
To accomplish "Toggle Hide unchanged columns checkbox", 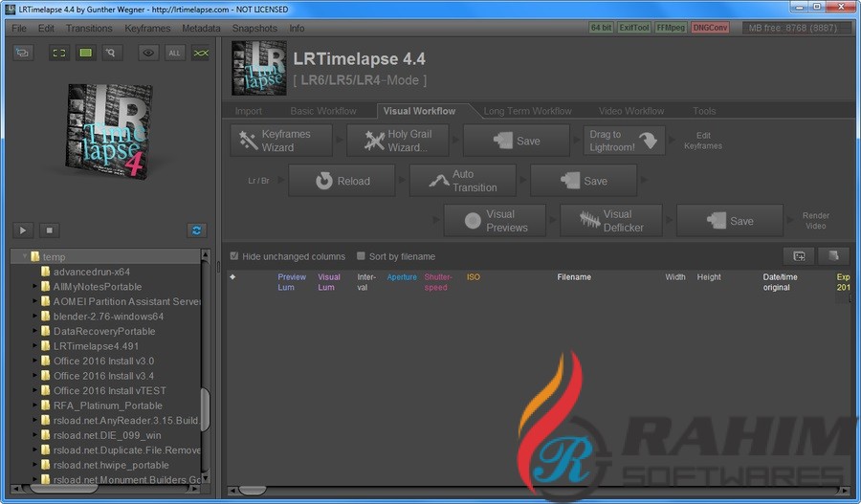I will [x=234, y=256].
